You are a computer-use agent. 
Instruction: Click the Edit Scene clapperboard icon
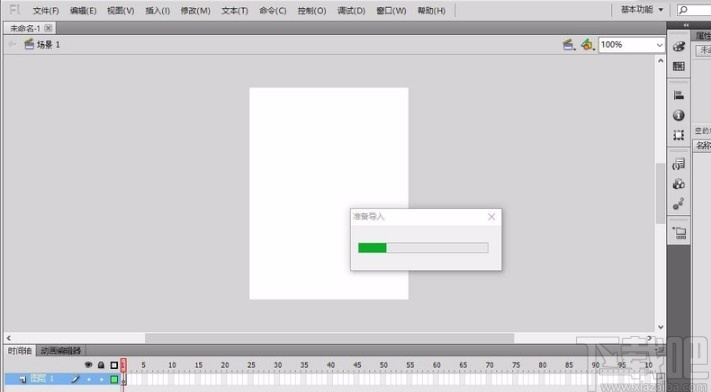pyautogui.click(x=569, y=44)
